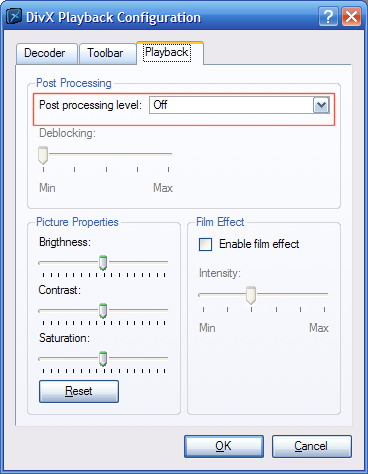The image size is (368, 474).
Task: Enable film effect checkbox
Action: tap(205, 244)
